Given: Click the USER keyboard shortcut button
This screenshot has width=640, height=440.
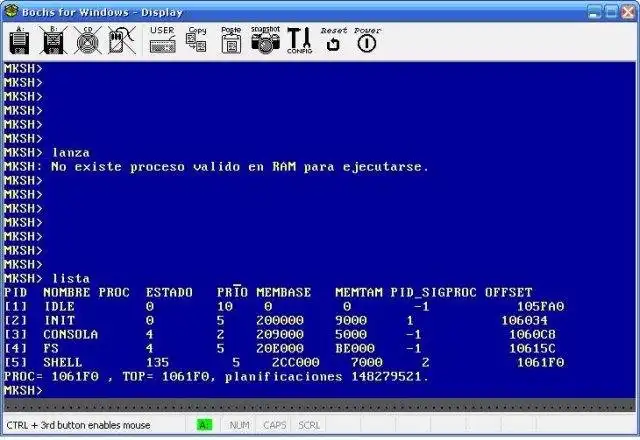Looking at the screenshot, I should click(162, 40).
